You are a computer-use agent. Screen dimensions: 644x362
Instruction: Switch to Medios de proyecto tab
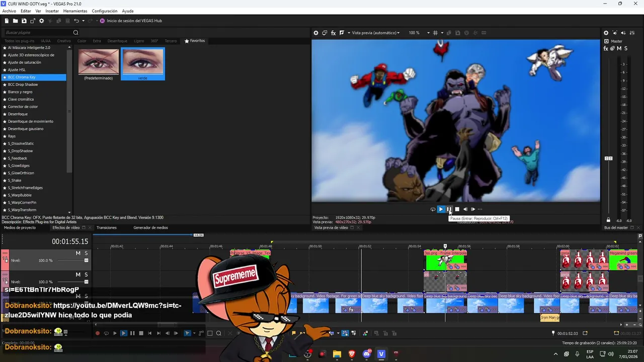(x=20, y=228)
